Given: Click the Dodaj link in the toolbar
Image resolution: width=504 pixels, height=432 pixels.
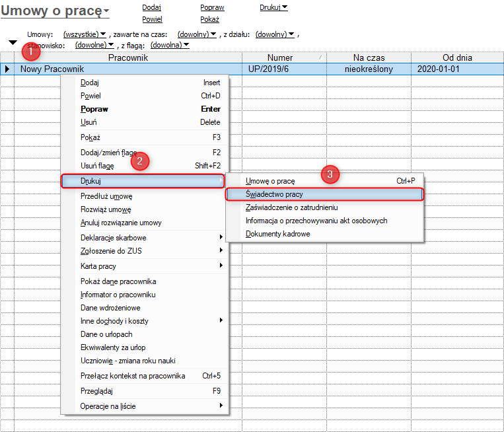Looking at the screenshot, I should (x=152, y=7).
